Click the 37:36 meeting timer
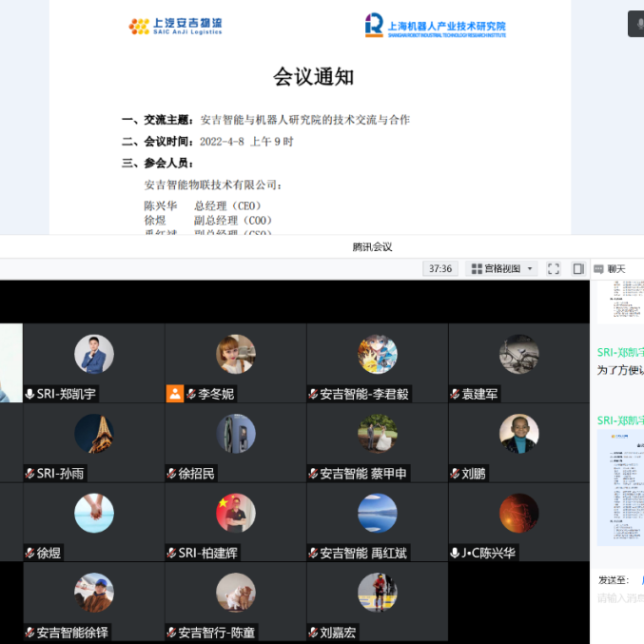 (x=440, y=268)
